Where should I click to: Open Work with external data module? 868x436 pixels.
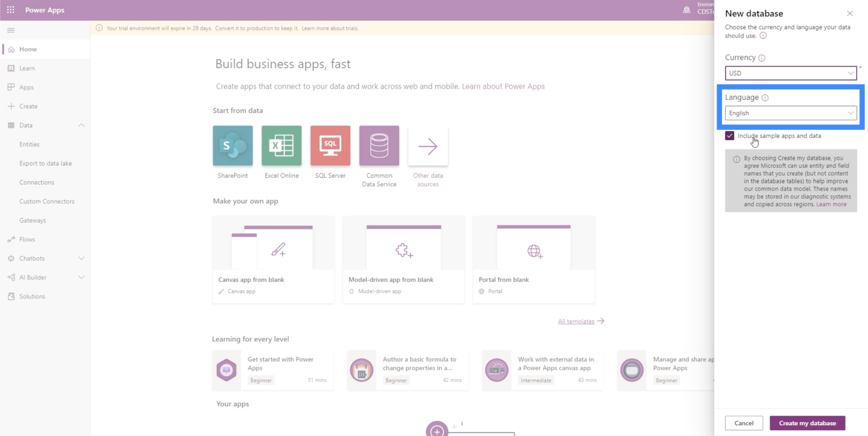tap(543, 370)
